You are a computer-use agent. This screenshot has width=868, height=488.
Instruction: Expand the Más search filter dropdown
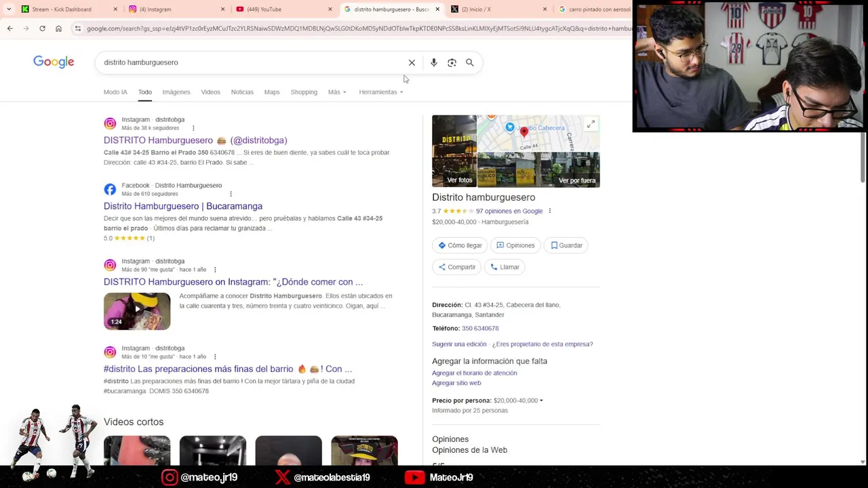click(x=337, y=92)
